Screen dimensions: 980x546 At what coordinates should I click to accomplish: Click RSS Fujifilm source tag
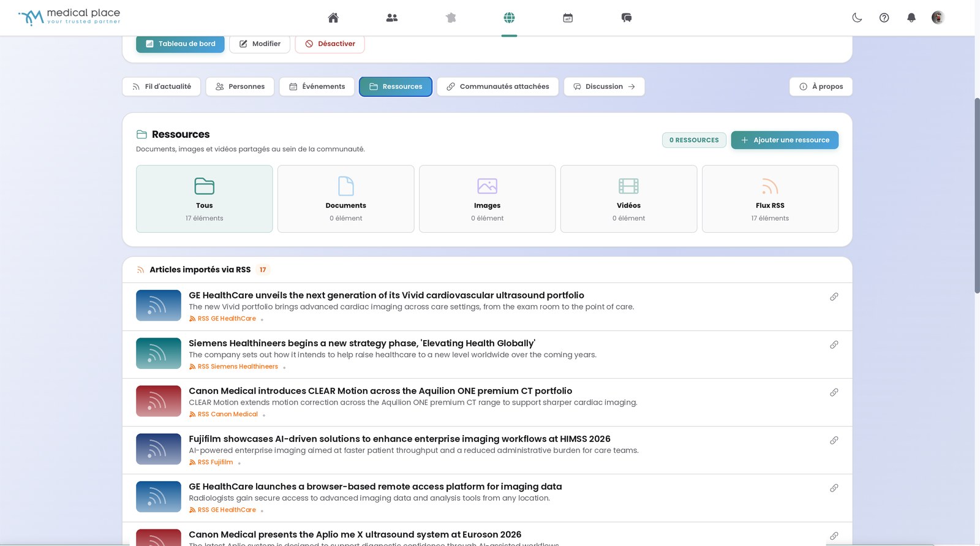pyautogui.click(x=211, y=462)
